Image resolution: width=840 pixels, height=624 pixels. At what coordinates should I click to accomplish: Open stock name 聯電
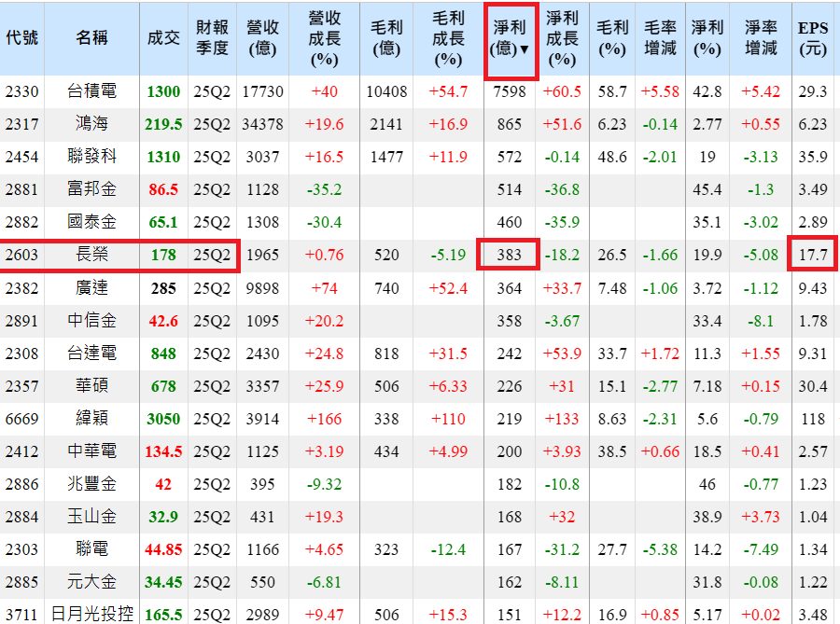pos(91,549)
